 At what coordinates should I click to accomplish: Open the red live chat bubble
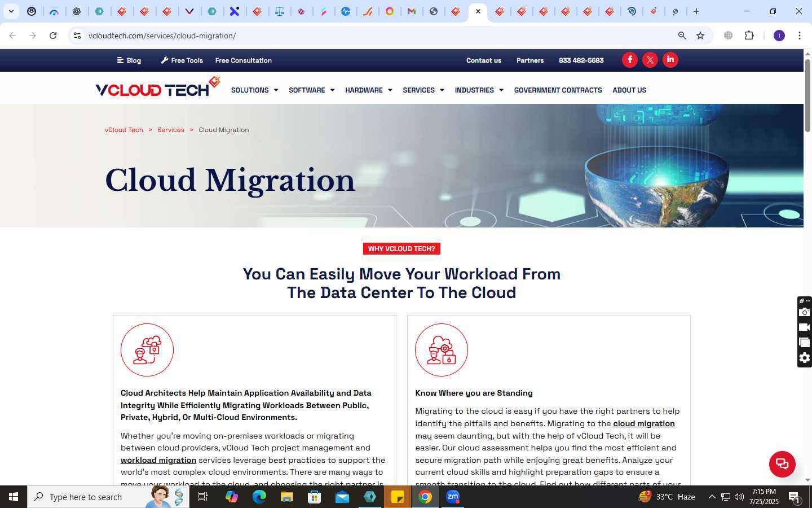782,464
